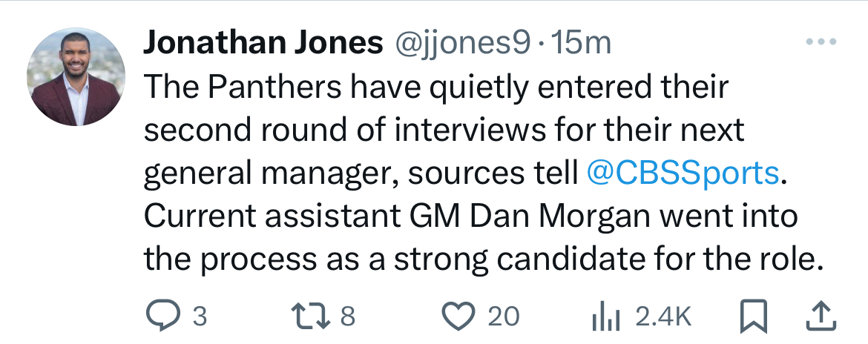Click the Jonathan Jones display name

tap(263, 43)
